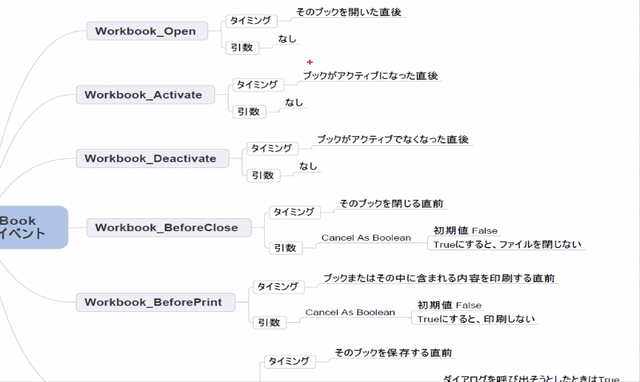The width and height of the screenshot is (640, 382).
Task: Select the Workbook_BeforeClose node
Action: tap(169, 227)
